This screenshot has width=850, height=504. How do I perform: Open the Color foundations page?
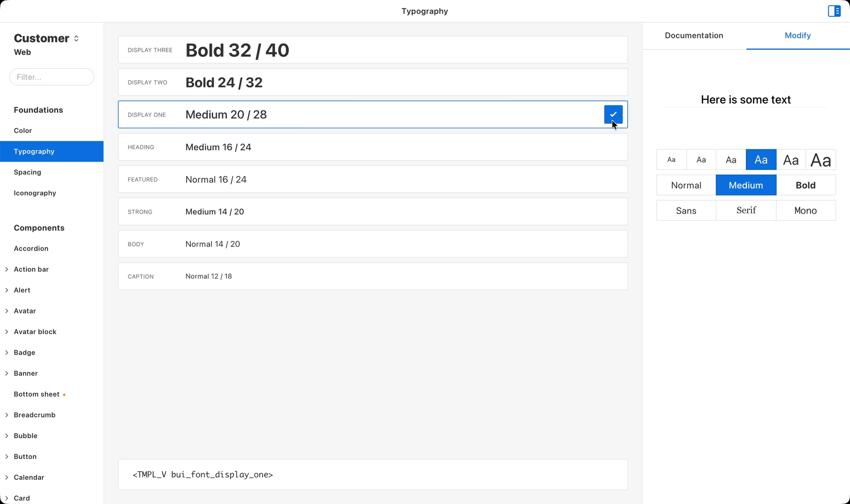pyautogui.click(x=52, y=131)
